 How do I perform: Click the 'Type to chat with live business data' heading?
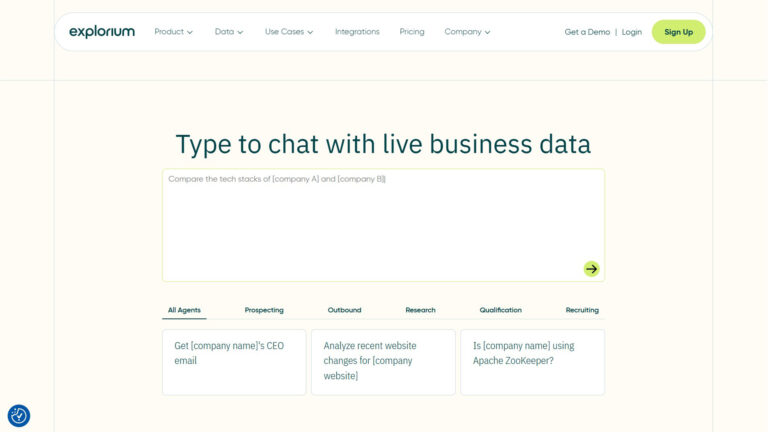coord(384,144)
